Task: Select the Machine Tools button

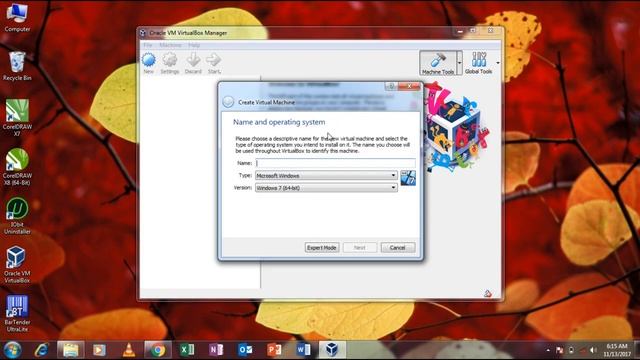Action: tap(438, 63)
